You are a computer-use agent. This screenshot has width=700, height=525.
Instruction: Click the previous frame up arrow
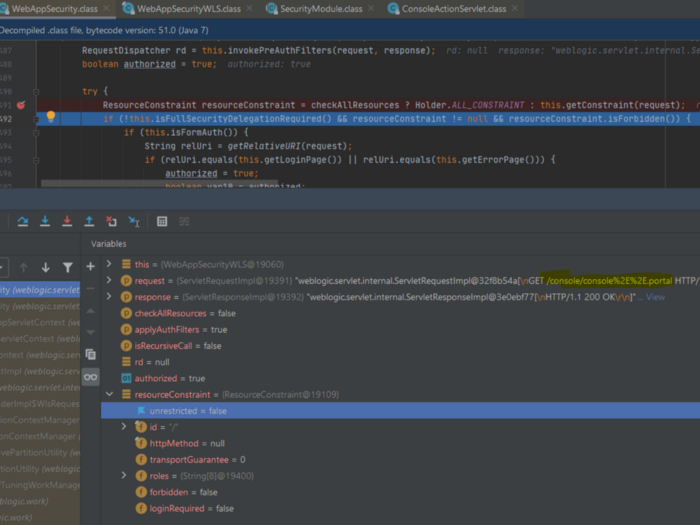point(24,267)
